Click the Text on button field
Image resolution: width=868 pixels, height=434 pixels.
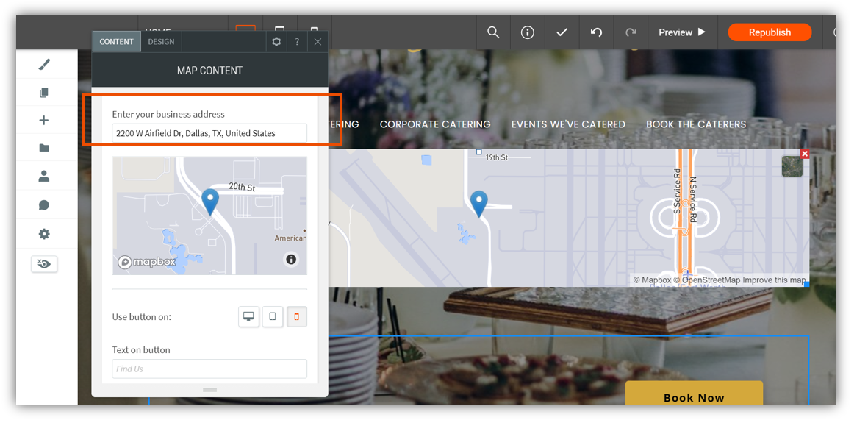[209, 369]
